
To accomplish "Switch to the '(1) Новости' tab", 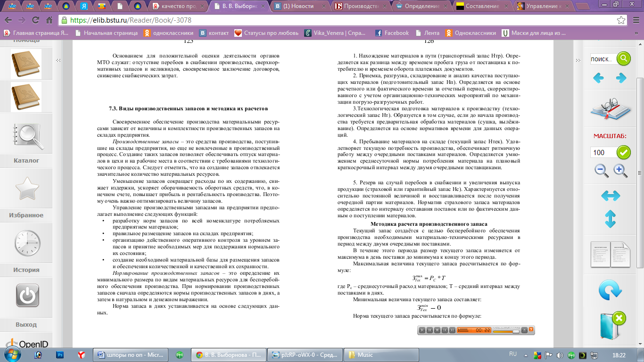I will click(x=301, y=6).
